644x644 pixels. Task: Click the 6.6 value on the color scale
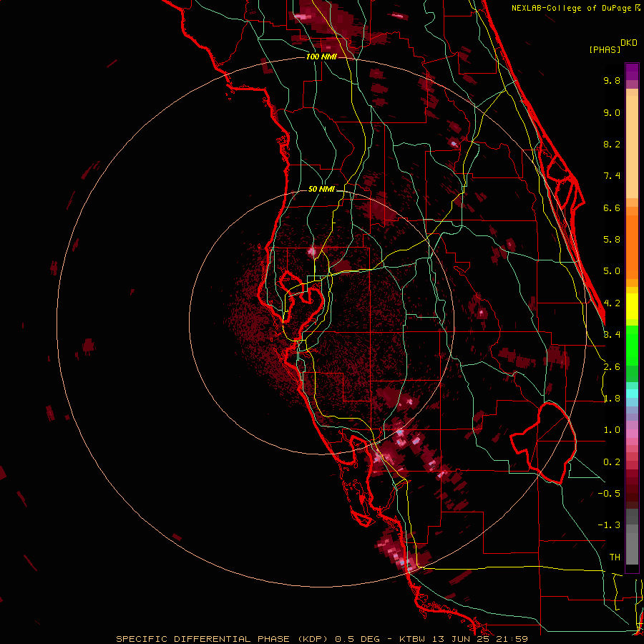(612, 208)
